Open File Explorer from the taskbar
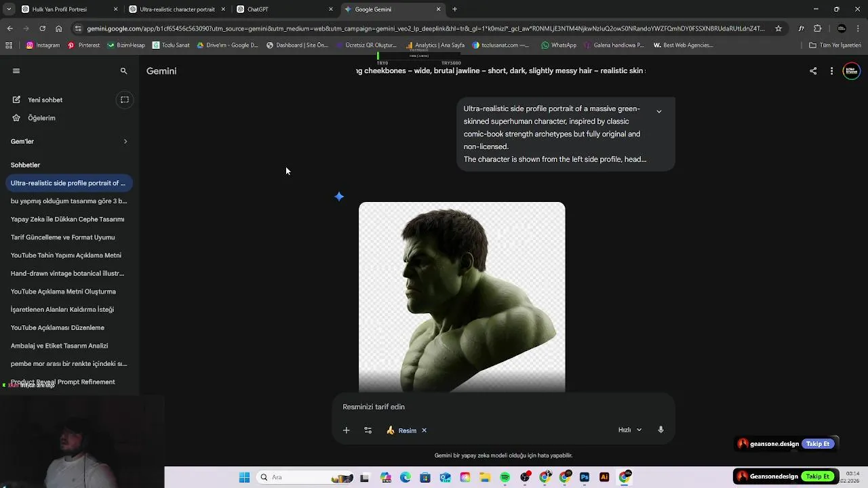The height and width of the screenshot is (488, 868). click(486, 477)
